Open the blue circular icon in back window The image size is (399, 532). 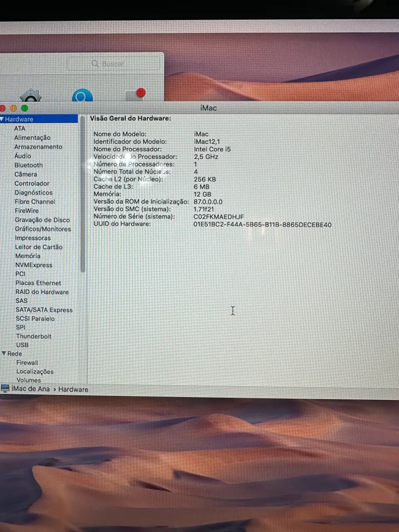tap(82, 96)
